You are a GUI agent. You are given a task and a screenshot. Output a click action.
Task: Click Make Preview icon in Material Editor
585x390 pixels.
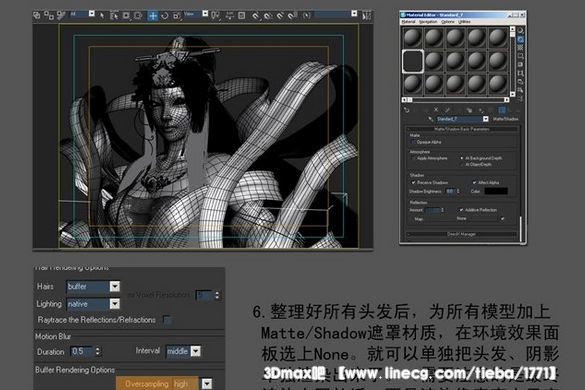click(520, 73)
